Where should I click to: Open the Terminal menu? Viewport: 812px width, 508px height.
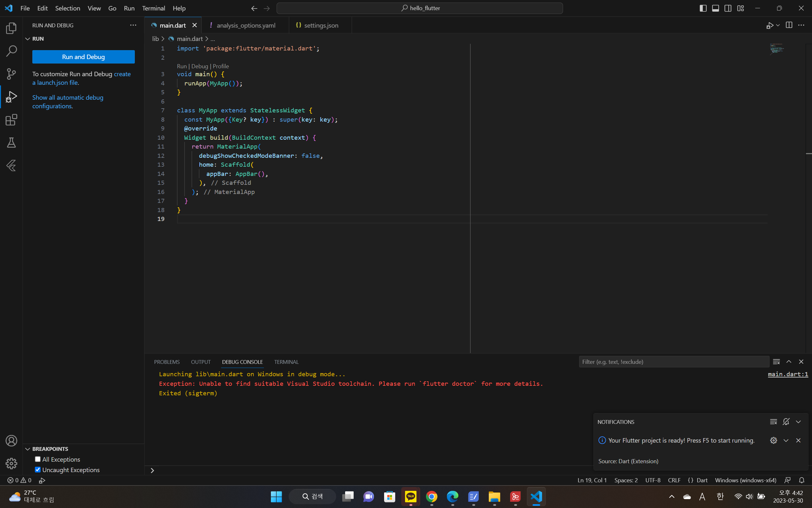click(153, 8)
